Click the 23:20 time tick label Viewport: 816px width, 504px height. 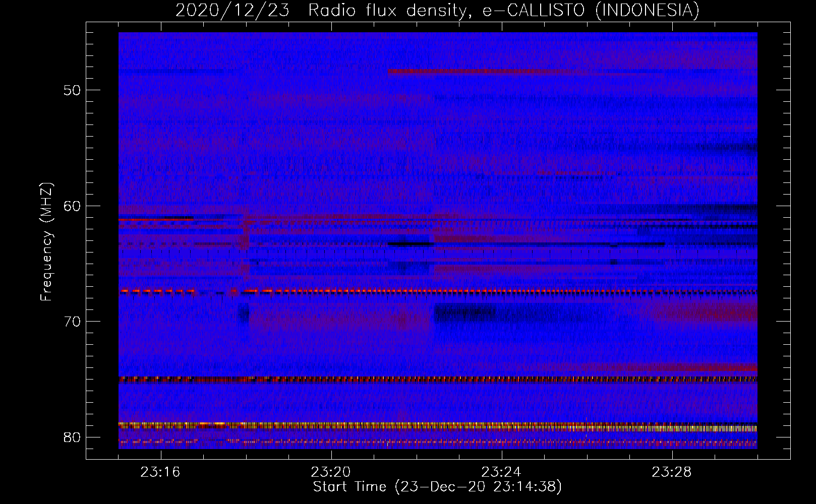point(331,472)
